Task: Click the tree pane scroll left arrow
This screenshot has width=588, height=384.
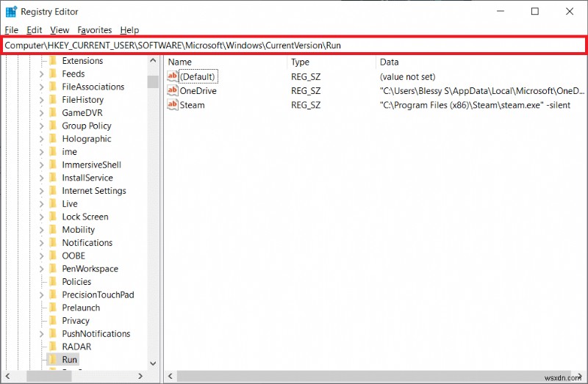Action: [7, 376]
